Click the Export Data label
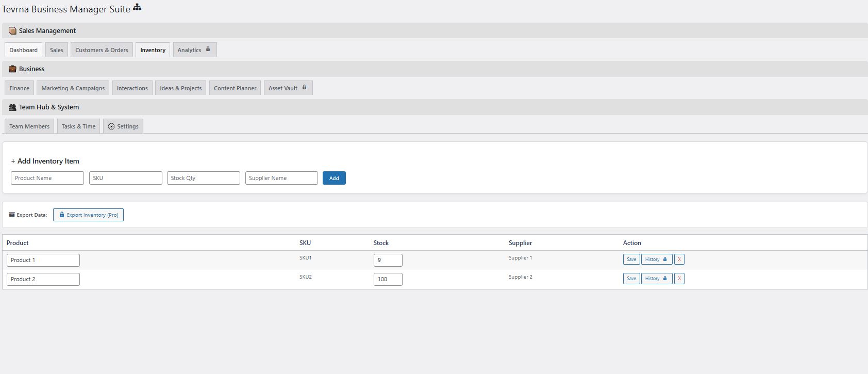868x374 pixels. [x=32, y=215]
